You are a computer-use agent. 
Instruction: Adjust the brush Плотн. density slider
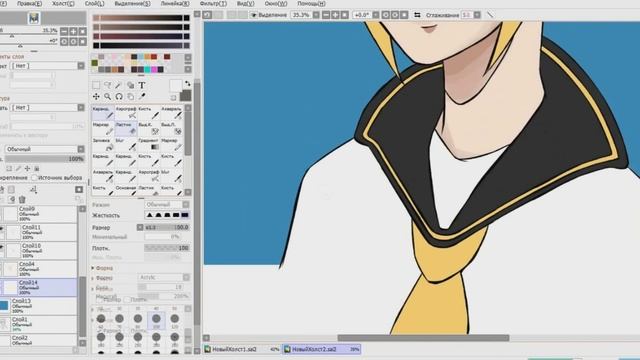pos(167,248)
